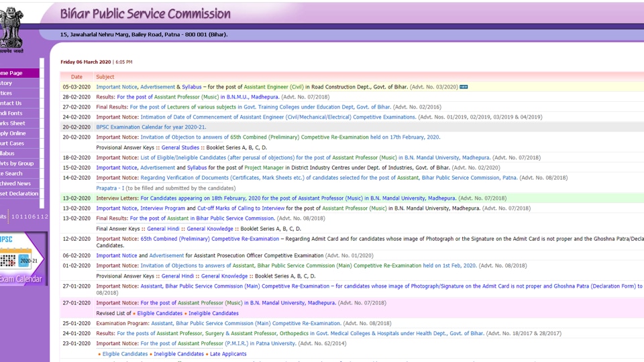
Task: Click the Subject column header
Action: coord(105,76)
